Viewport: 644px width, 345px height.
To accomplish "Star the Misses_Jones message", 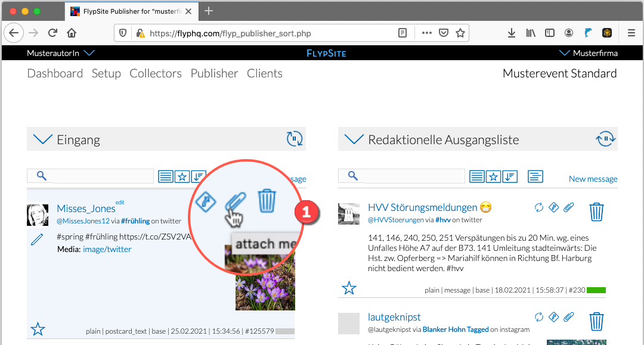I will [x=38, y=329].
